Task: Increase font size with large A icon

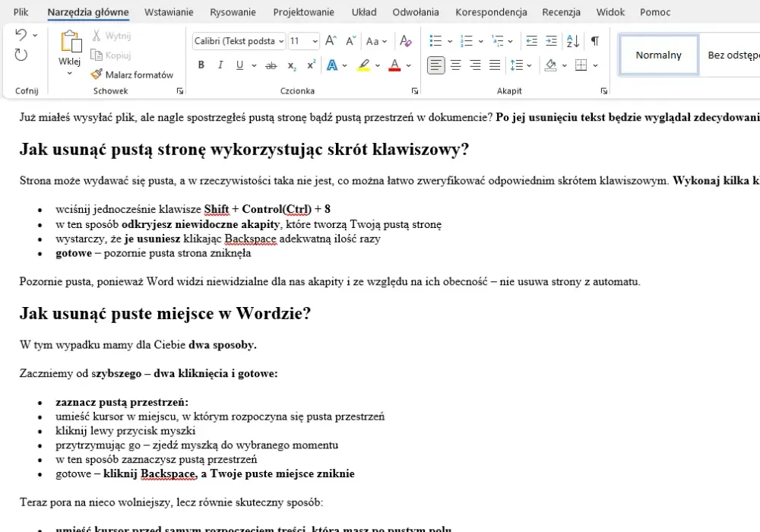Action: [331, 41]
